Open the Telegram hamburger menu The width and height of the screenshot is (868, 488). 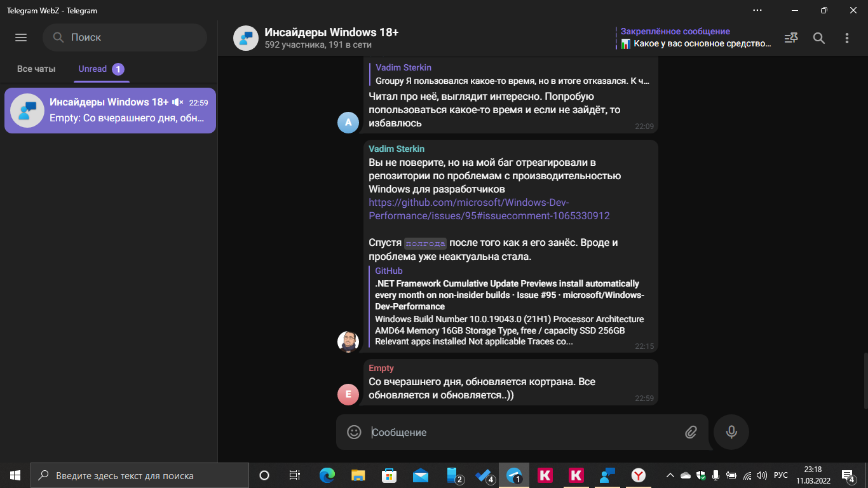pos(21,37)
